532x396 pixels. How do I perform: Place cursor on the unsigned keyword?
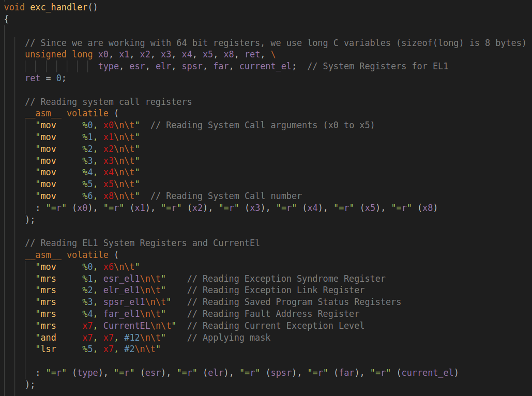point(45,54)
